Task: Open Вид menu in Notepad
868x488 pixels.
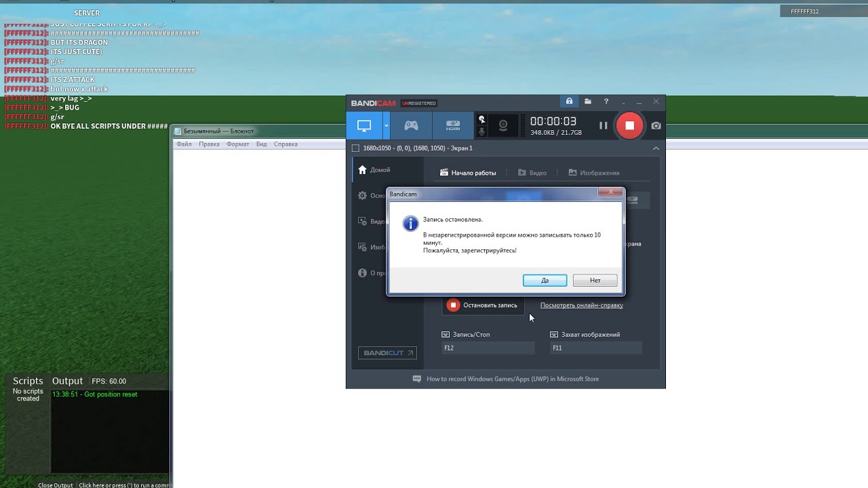Action: [261, 144]
